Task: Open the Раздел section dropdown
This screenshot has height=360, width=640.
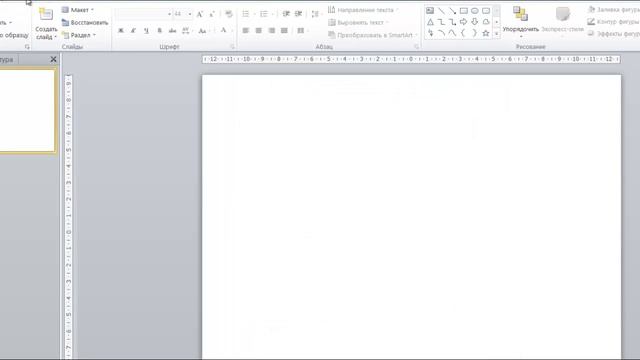Action: click(79, 35)
